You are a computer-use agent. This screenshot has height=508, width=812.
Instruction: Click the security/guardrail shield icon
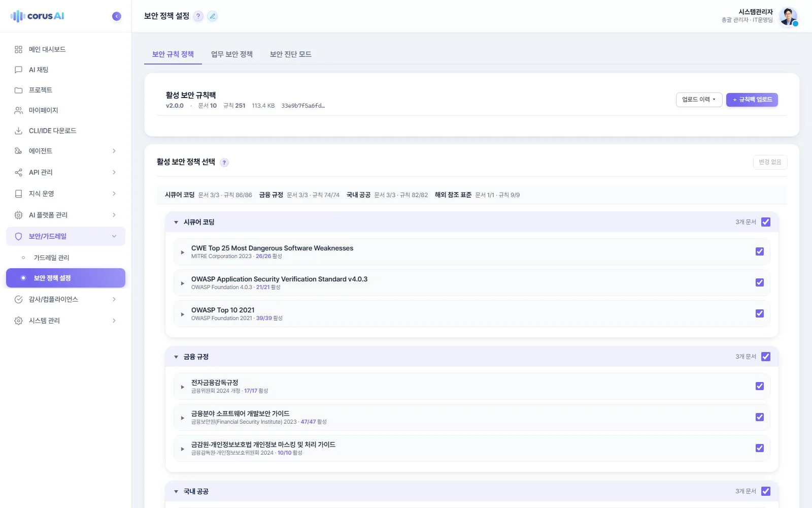[19, 236]
